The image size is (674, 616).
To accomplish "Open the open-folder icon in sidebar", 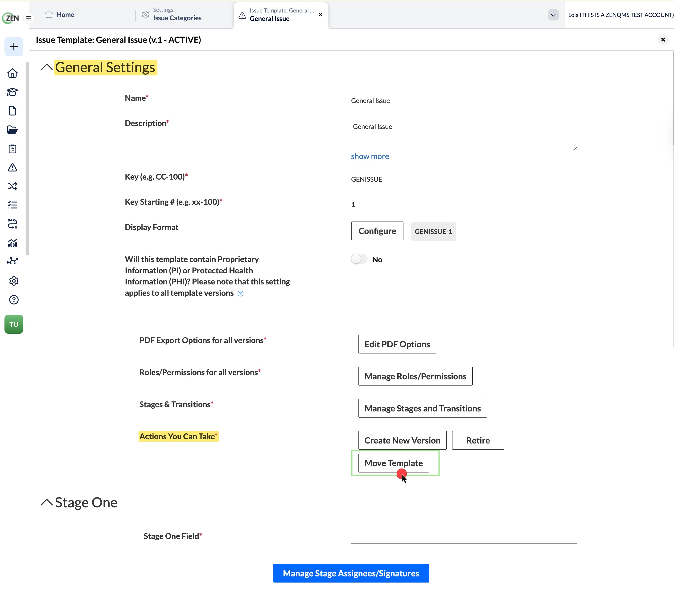I will pyautogui.click(x=12, y=130).
